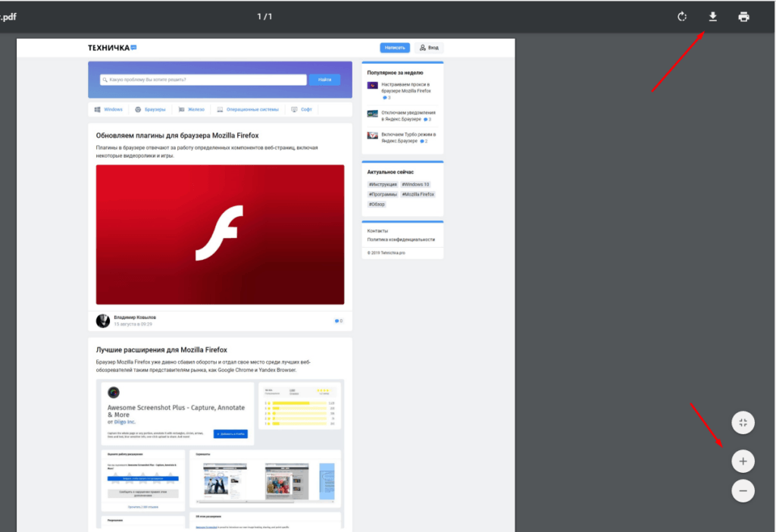Open article Обновляем плагины для браузера Mozilla Firefox

177,136
